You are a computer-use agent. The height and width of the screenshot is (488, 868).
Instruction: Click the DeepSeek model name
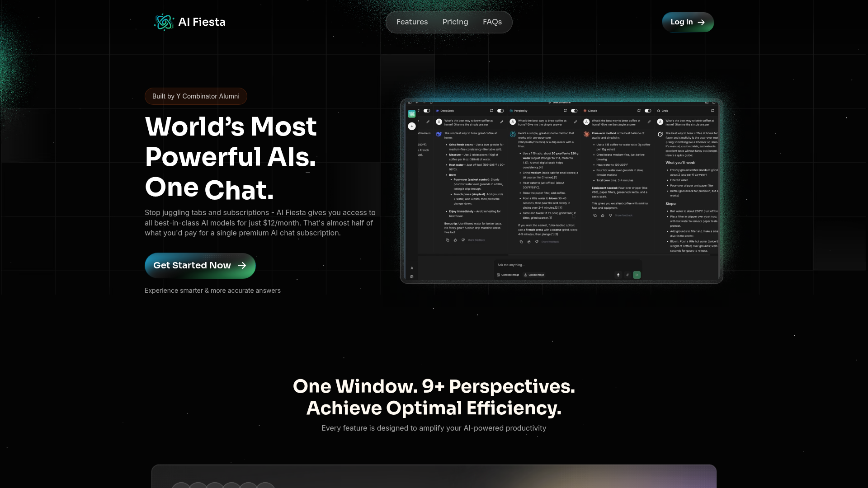pyautogui.click(x=447, y=111)
